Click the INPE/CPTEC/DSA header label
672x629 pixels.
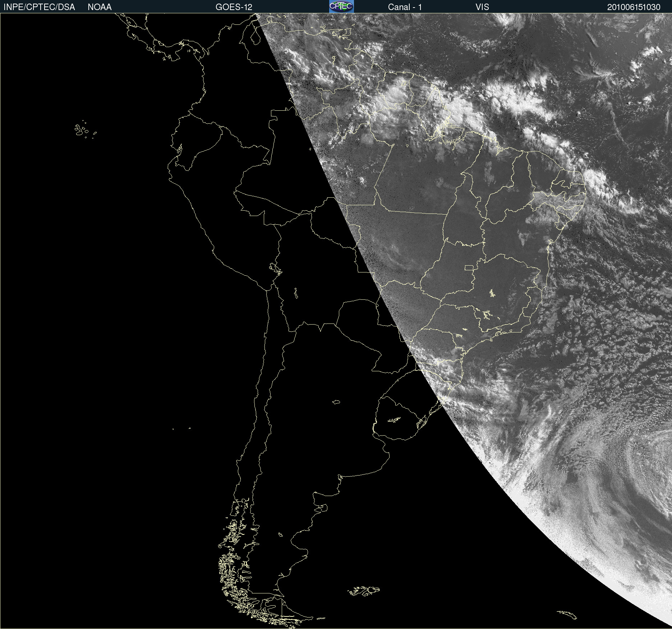click(39, 7)
